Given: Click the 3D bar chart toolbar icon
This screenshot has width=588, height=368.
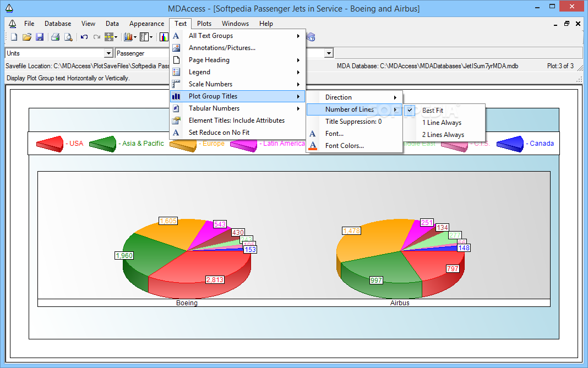Looking at the screenshot, I should click(x=128, y=37).
